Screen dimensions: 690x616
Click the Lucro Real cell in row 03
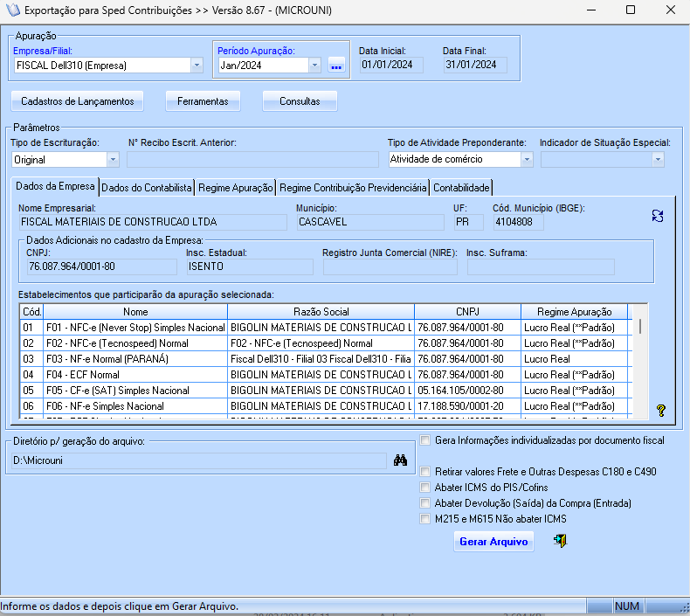[574, 359]
